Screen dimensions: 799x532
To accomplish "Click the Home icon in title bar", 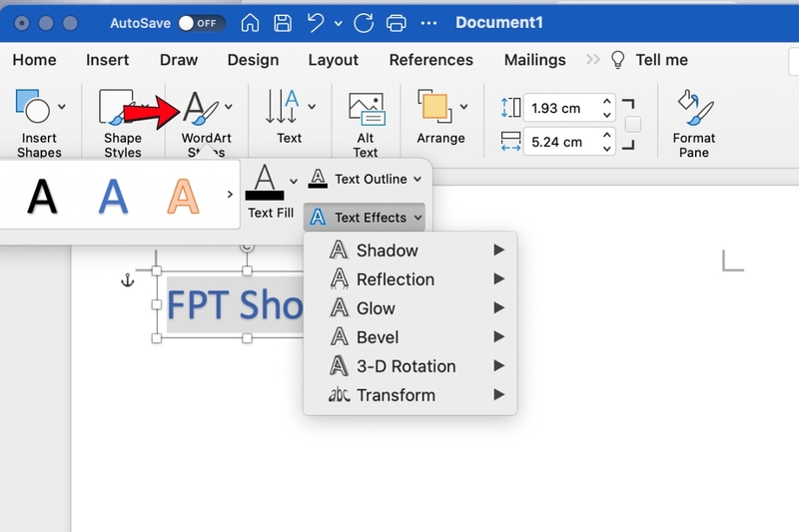I will [x=250, y=23].
